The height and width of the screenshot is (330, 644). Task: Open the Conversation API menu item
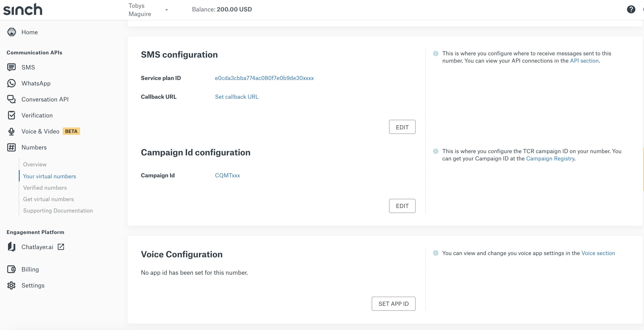tap(45, 99)
